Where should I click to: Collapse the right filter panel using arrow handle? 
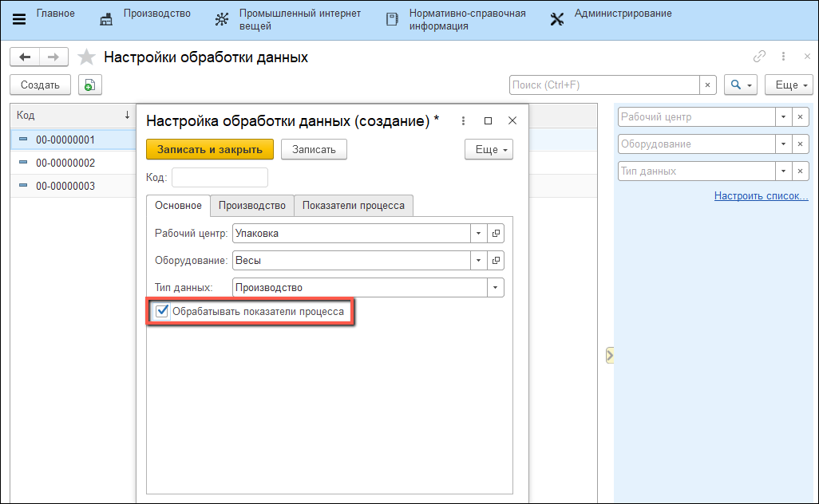(x=609, y=355)
